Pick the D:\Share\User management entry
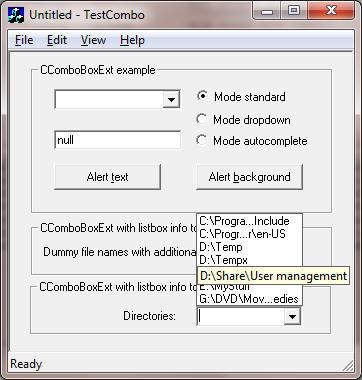 (x=273, y=276)
